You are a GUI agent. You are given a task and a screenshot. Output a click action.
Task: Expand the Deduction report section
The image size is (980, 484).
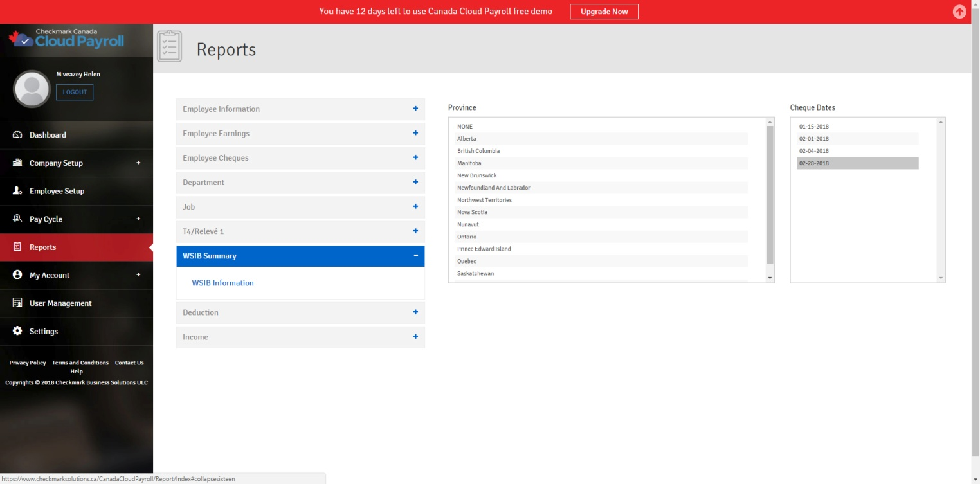tap(415, 312)
